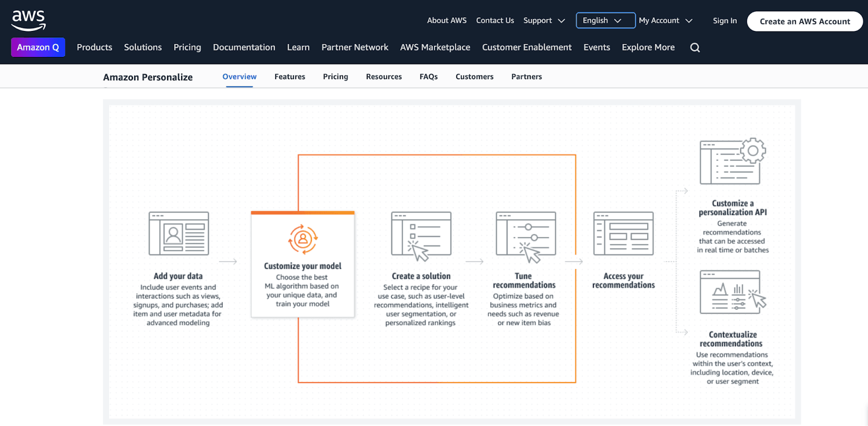
Task: Click the Customize your model icon
Action: pos(303,239)
